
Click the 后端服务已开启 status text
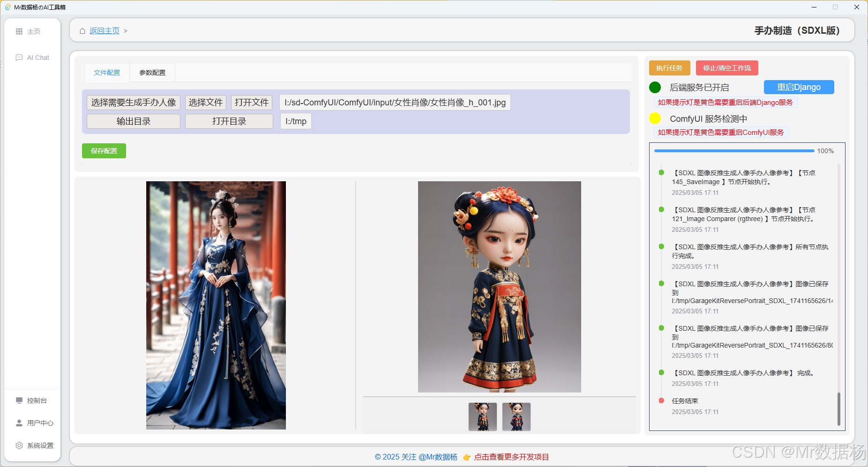coord(699,88)
